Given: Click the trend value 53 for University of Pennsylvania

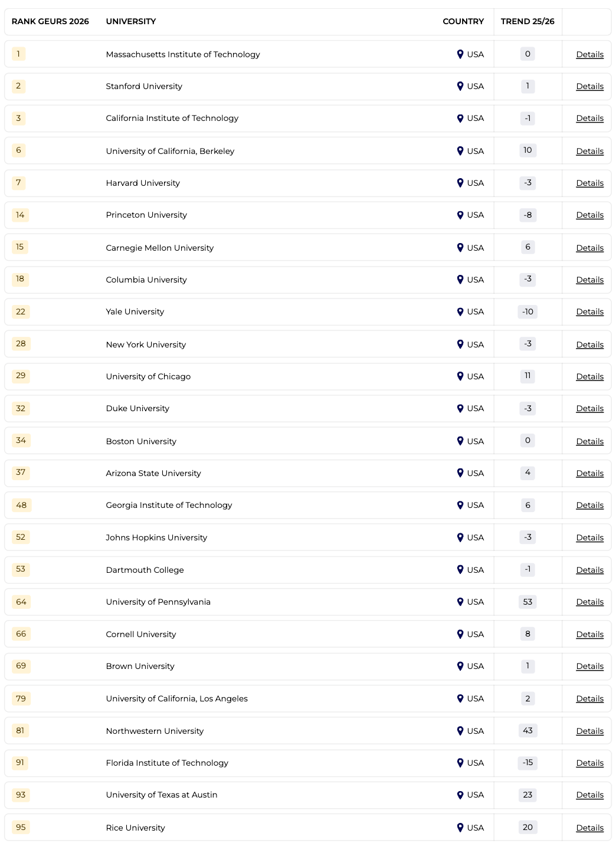Looking at the screenshot, I should 527,602.
